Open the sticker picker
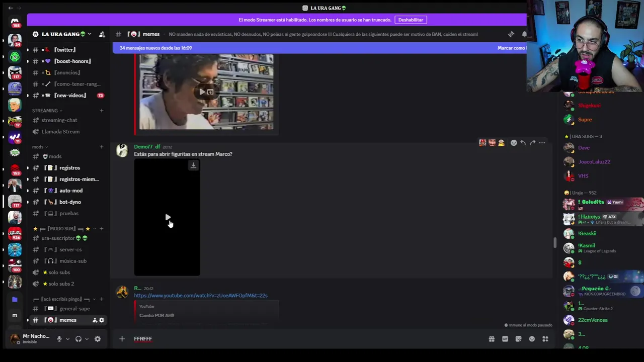Viewport: 644px width, 362px height. tap(519, 339)
